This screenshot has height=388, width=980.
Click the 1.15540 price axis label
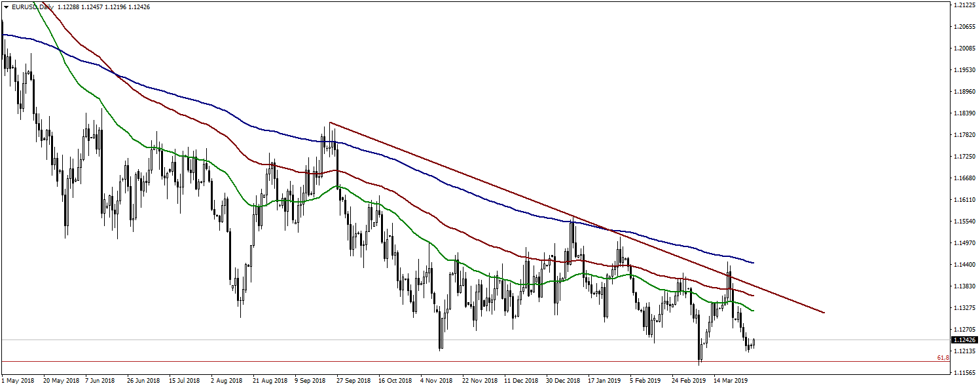[964, 222]
